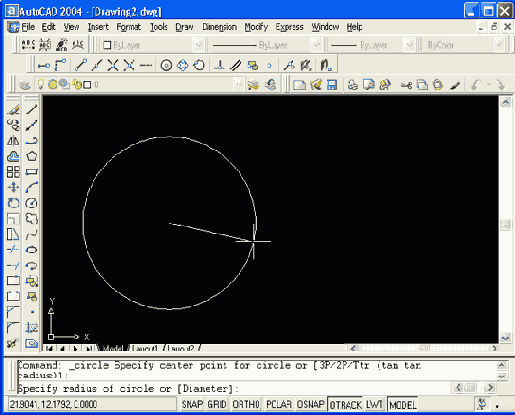Click the command line input area
The width and height of the screenshot is (515, 415).
click(x=233, y=389)
